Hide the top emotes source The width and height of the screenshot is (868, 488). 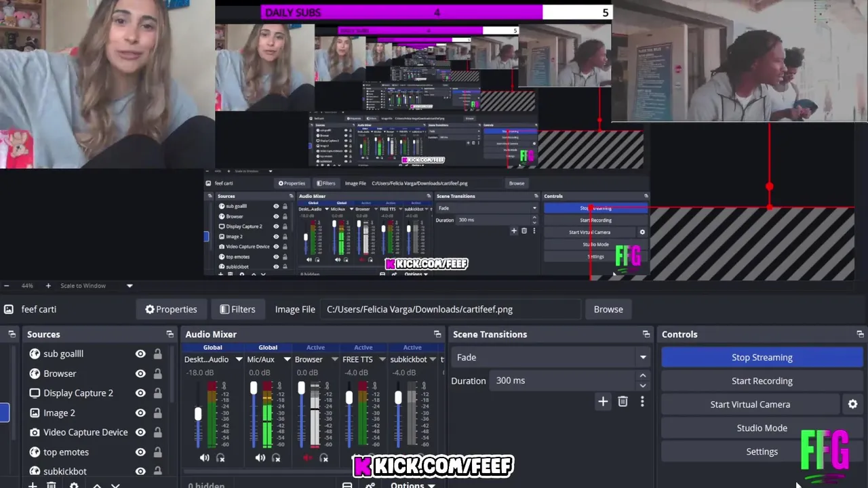point(140,452)
